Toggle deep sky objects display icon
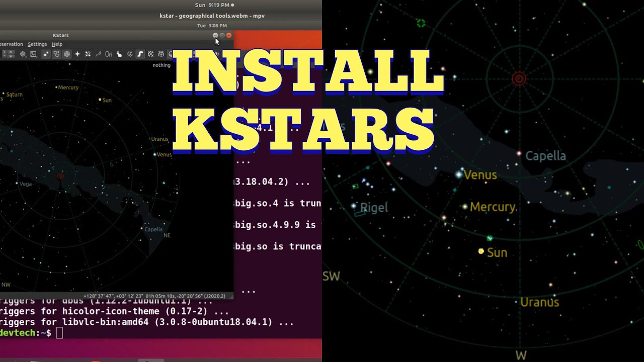Image resolution: width=644 pixels, height=362 pixels. tap(56, 54)
